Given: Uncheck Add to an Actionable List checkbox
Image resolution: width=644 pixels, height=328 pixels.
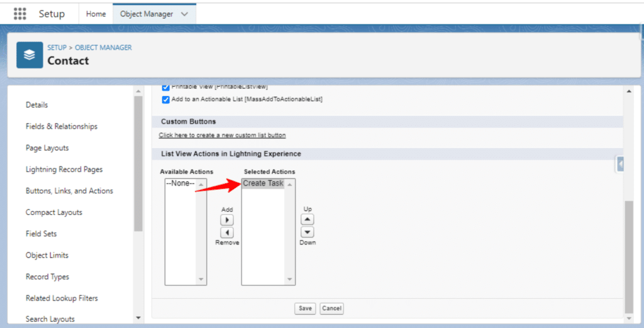Looking at the screenshot, I should click(166, 100).
